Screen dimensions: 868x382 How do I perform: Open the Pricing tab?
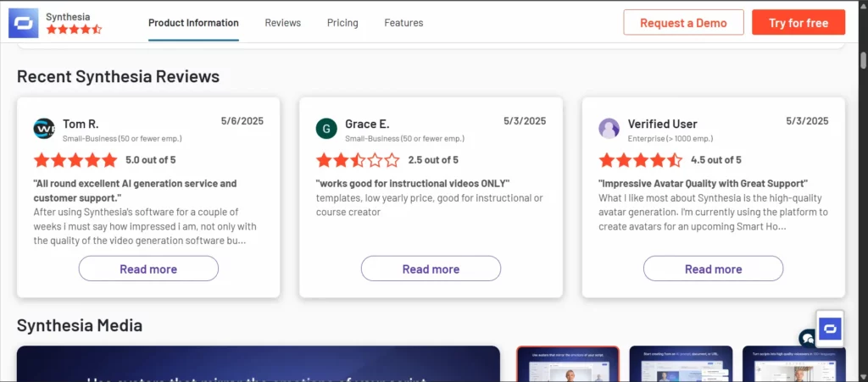342,23
